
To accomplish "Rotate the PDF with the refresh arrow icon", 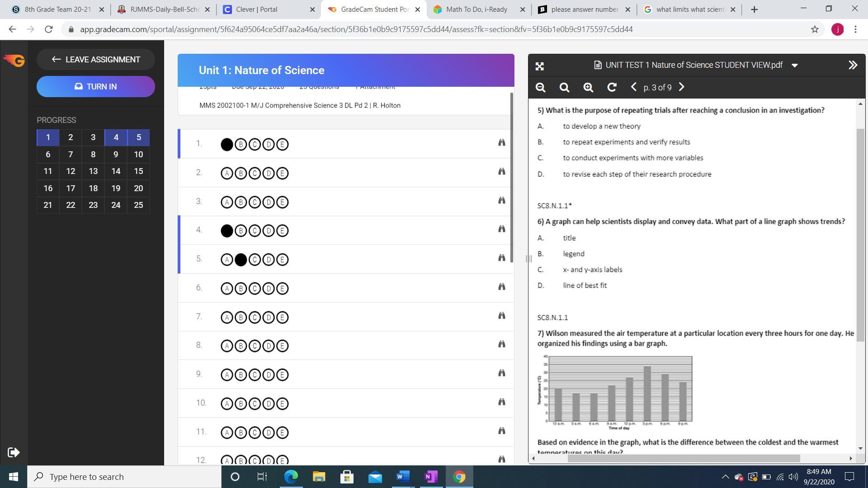I will (612, 88).
